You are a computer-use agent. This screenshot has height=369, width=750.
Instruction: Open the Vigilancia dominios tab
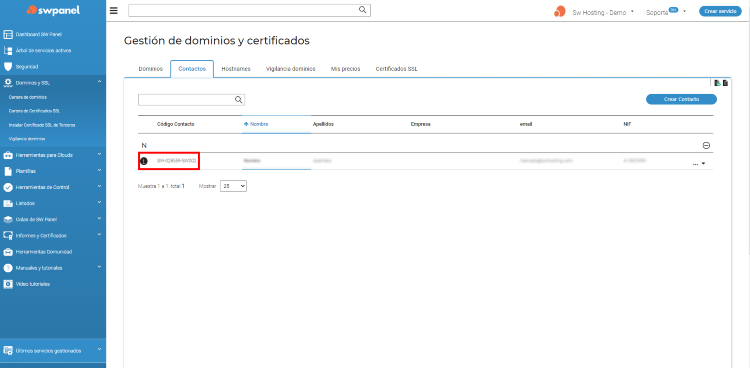[291, 69]
